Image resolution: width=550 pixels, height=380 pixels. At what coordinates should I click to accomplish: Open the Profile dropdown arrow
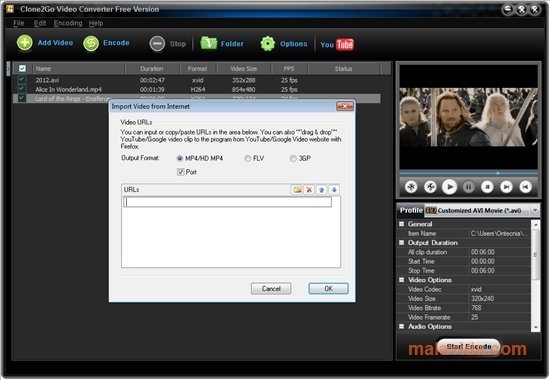pyautogui.click(x=535, y=211)
